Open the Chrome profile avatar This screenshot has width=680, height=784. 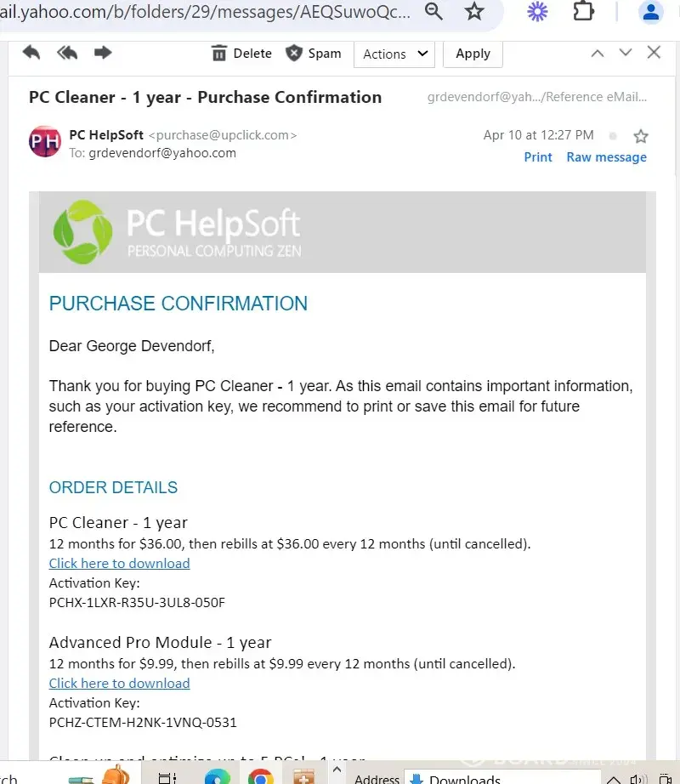point(651,11)
